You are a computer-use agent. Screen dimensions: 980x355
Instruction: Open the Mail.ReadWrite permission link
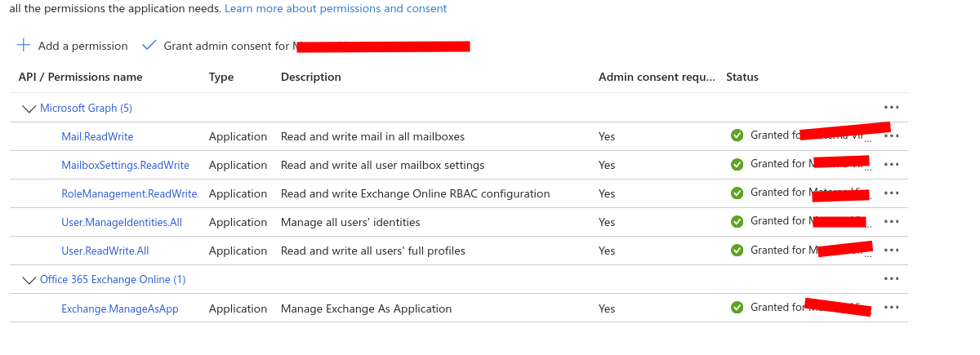[97, 136]
